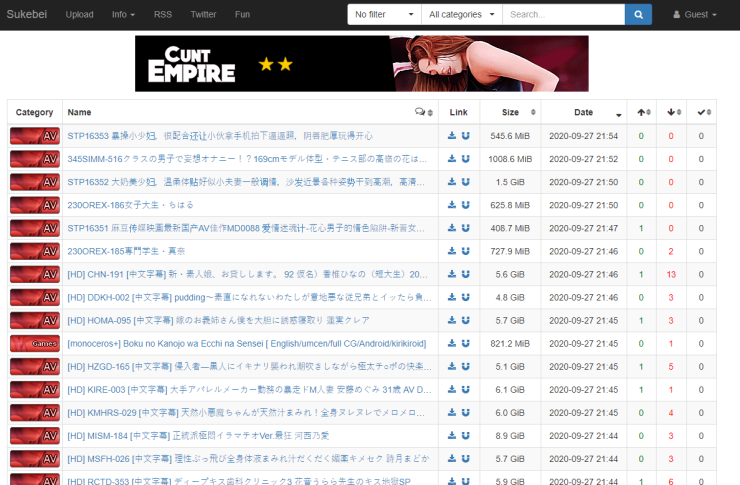Viewport: 740px width, 485px height.
Task: Sort by comments count column icon
Action: pyautogui.click(x=424, y=112)
